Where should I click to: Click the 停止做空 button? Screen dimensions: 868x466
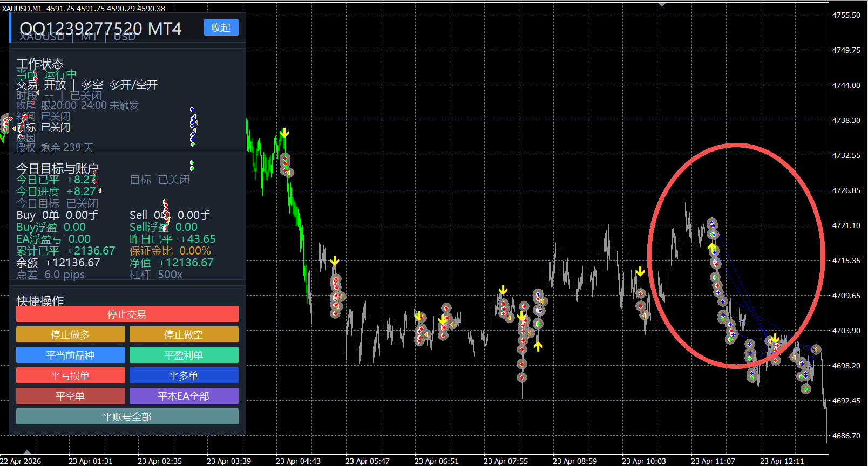(184, 335)
